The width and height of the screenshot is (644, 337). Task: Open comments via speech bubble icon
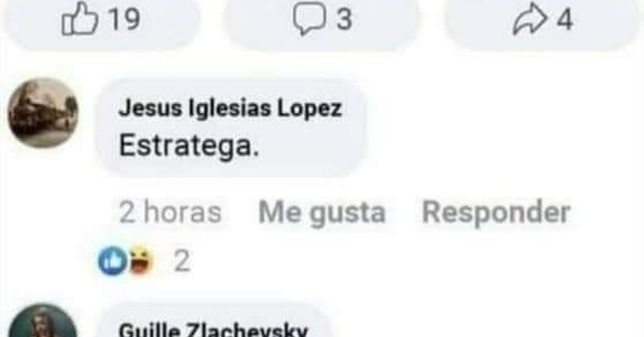pos(310,18)
